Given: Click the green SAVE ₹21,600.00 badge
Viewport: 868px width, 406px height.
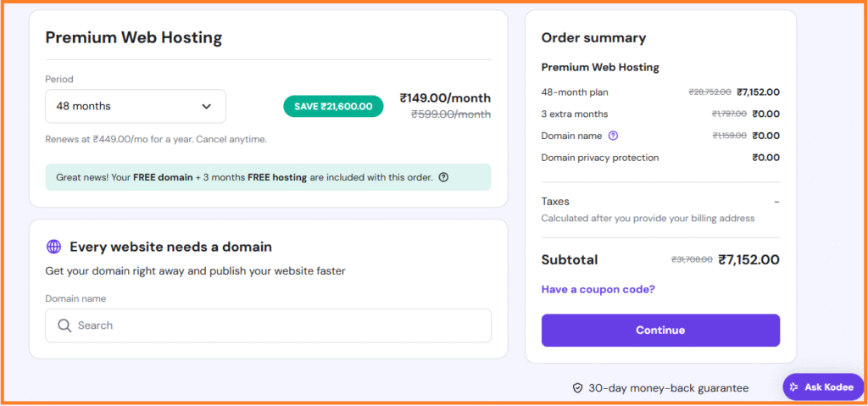Looking at the screenshot, I should (333, 106).
